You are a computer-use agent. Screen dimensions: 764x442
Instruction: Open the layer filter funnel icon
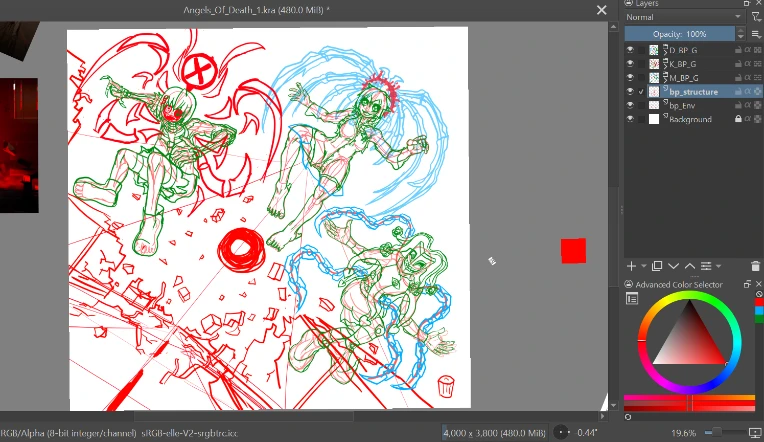755,17
